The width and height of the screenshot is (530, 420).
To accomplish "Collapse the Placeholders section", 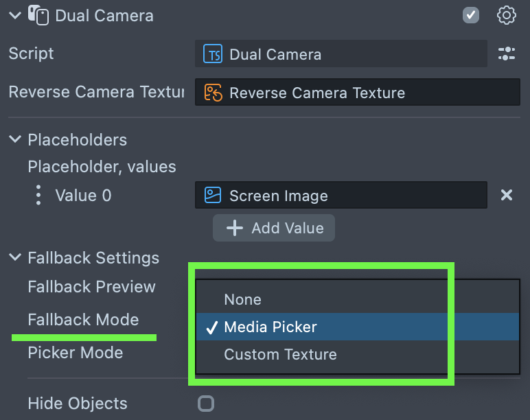I will coord(14,139).
